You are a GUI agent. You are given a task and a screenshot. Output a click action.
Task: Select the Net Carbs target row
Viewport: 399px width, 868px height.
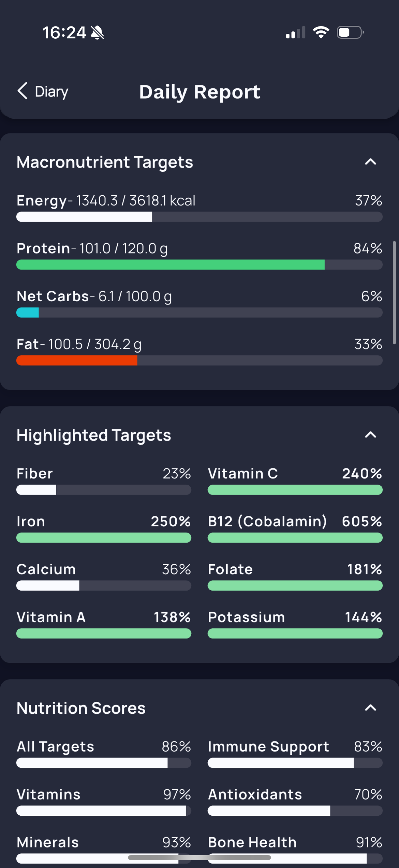[x=199, y=303]
